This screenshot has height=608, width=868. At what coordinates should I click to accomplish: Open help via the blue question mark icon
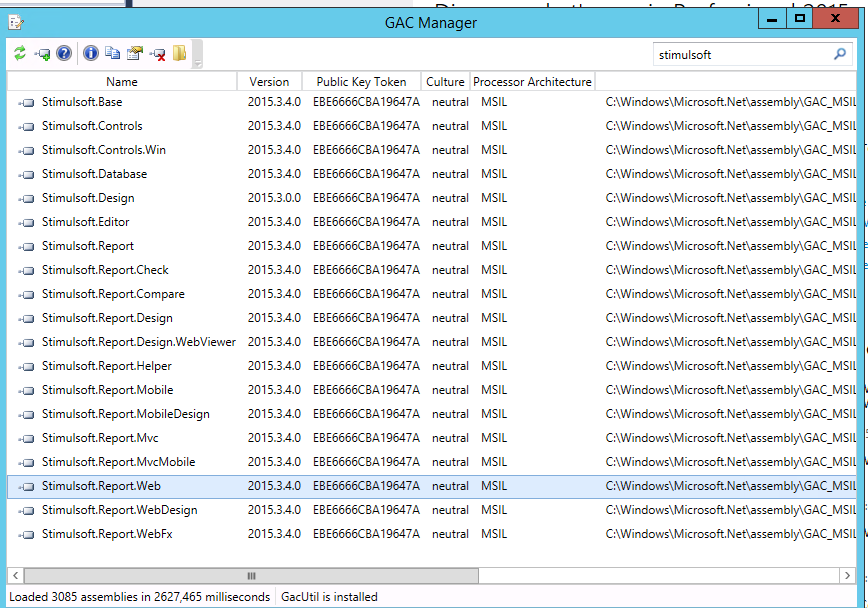pyautogui.click(x=64, y=53)
